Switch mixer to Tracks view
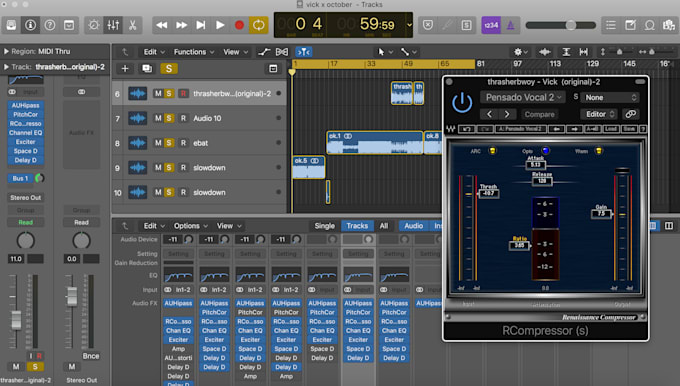The image size is (680, 386). click(x=357, y=226)
